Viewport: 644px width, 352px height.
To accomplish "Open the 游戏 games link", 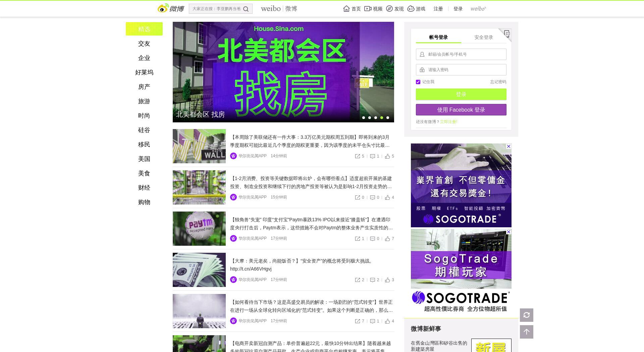I will [x=416, y=9].
